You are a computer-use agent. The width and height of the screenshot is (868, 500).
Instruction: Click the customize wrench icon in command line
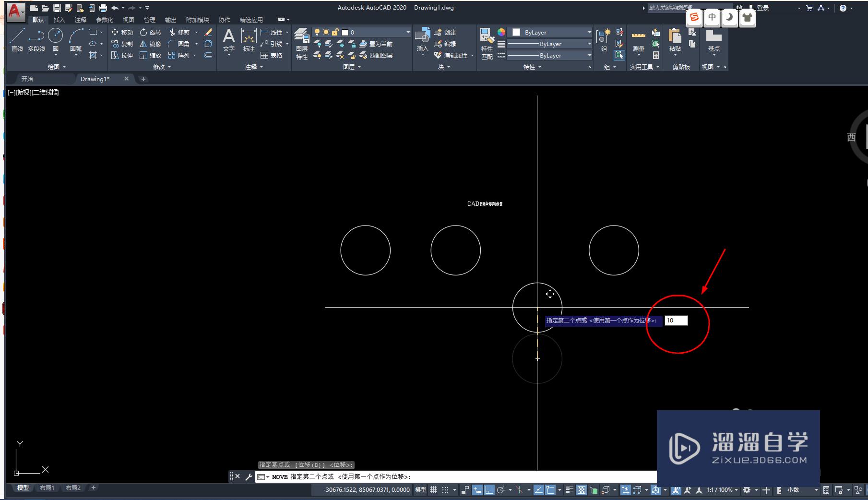249,476
